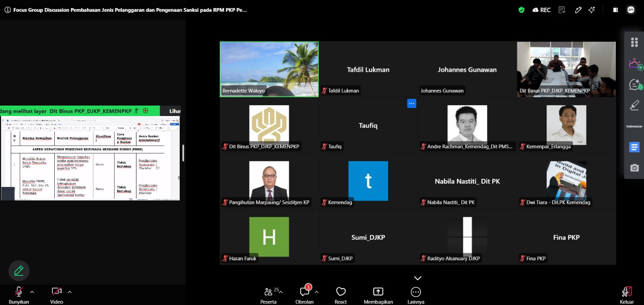This screenshot has width=644, height=305.
Task: Take a screenshot with camera icon
Action: pyautogui.click(x=634, y=168)
